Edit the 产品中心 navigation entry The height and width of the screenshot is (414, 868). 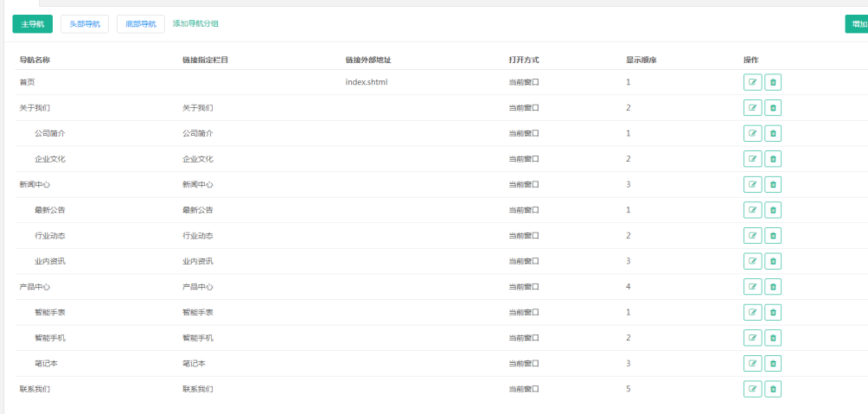752,287
